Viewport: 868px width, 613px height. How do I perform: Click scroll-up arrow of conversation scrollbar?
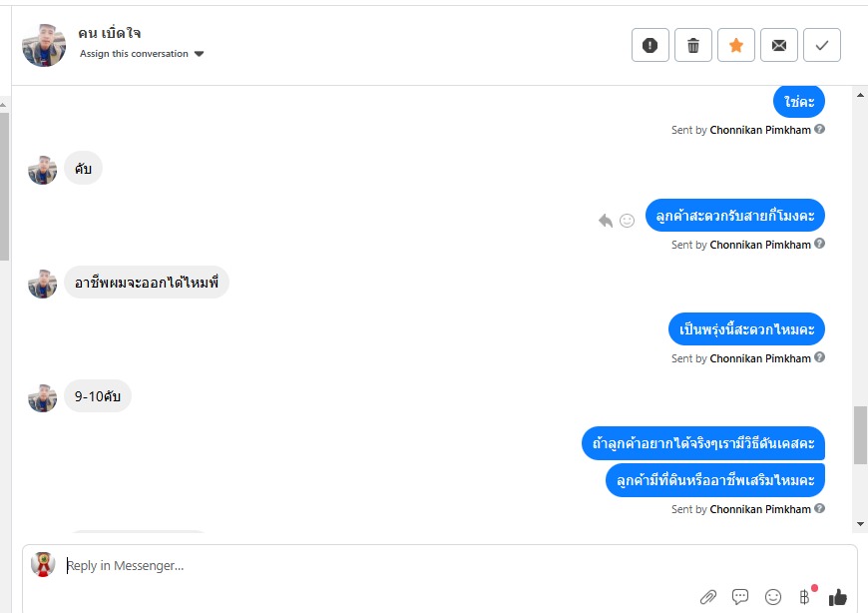point(860,95)
